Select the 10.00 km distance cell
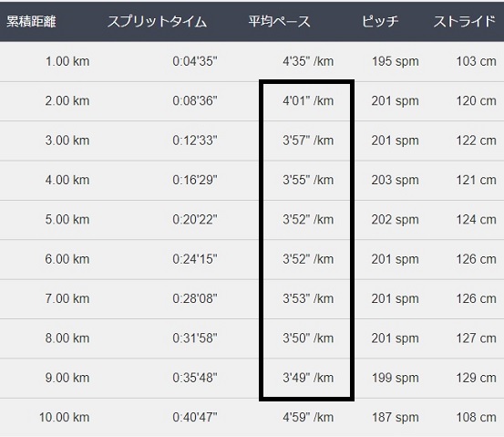 click(65, 417)
